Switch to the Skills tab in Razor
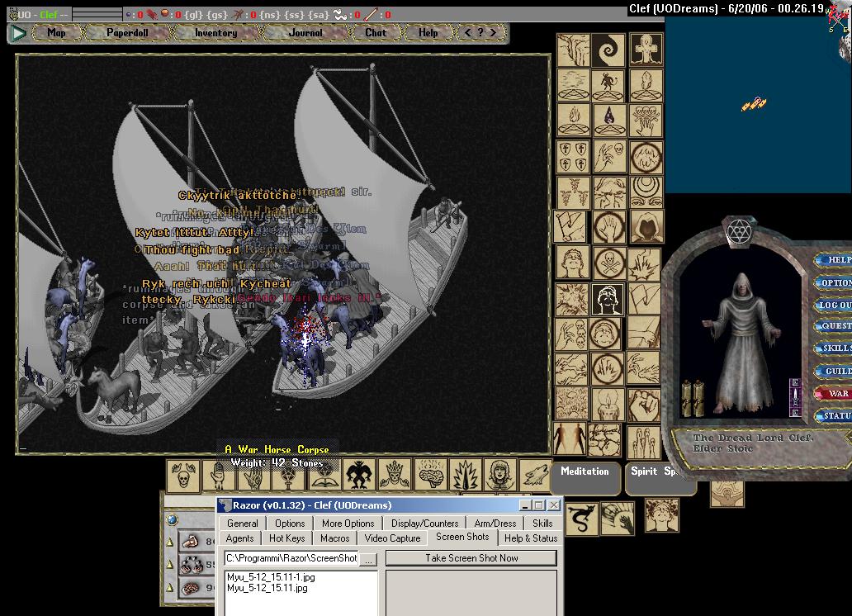 coord(542,523)
